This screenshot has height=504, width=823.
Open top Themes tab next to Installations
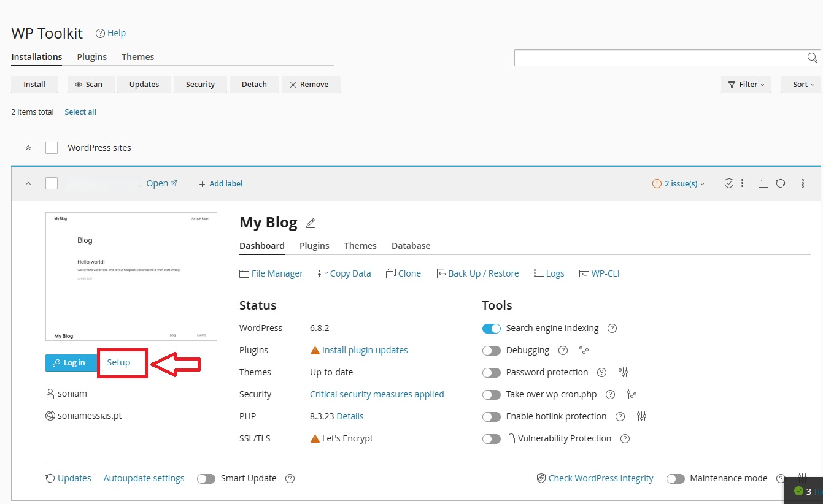[x=137, y=57]
